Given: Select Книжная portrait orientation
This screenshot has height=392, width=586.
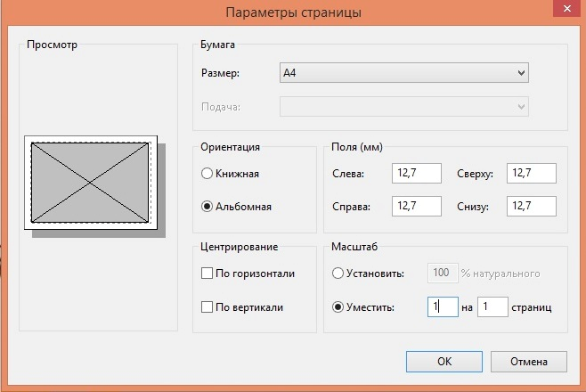Looking at the screenshot, I should click(x=208, y=174).
